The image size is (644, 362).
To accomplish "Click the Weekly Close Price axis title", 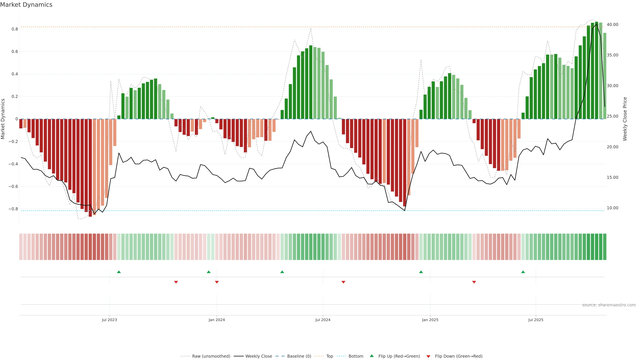I will pos(625,119).
